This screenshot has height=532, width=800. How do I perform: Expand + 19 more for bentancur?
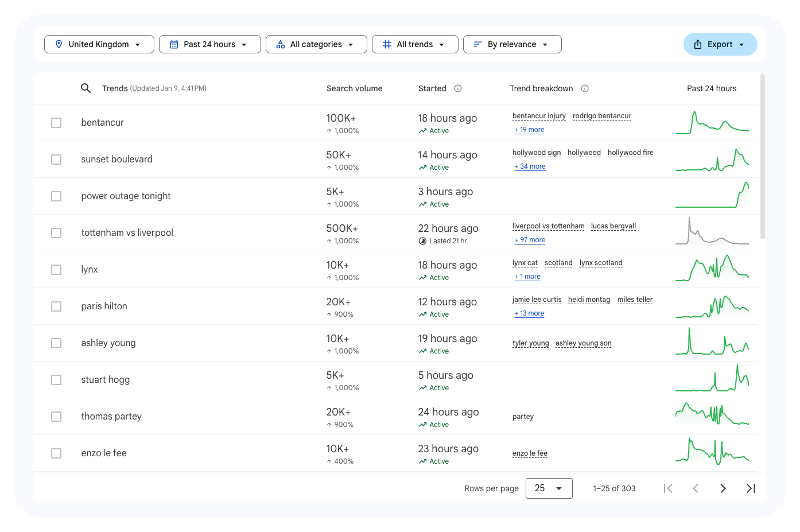530,130
